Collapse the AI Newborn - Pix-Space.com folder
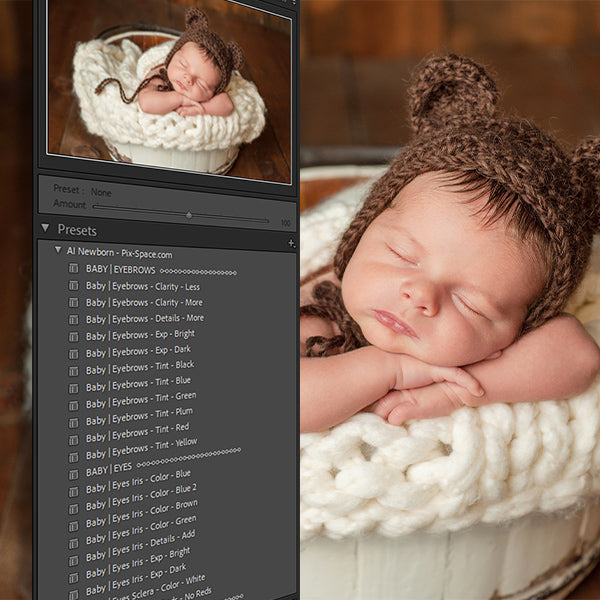 [58, 251]
